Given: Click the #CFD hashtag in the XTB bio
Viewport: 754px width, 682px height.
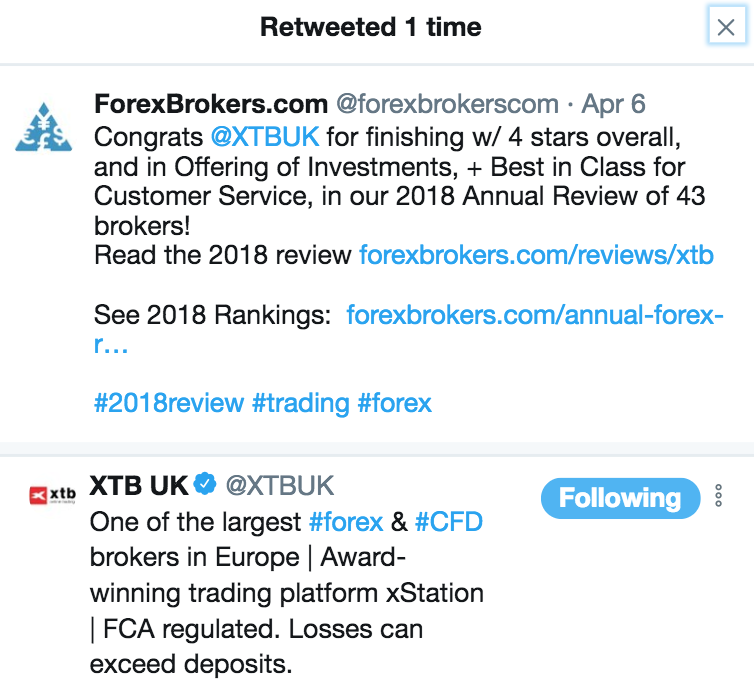Looking at the screenshot, I should point(448,521).
